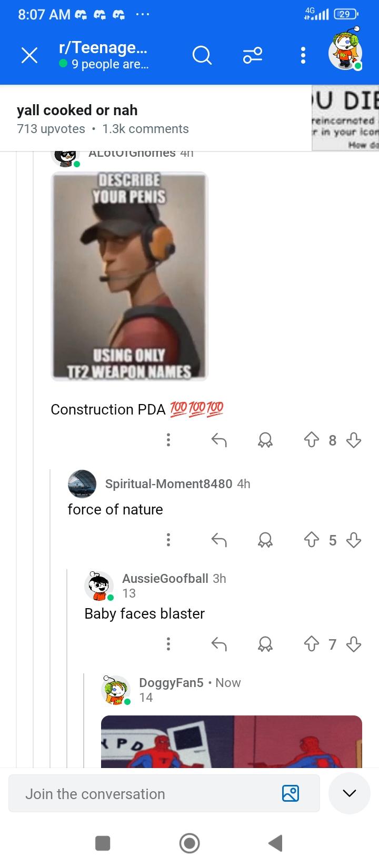Viewport: 379px width, 868px height.
Task: Open the Spiritual-Moment8480 user profile
Action: (x=168, y=483)
